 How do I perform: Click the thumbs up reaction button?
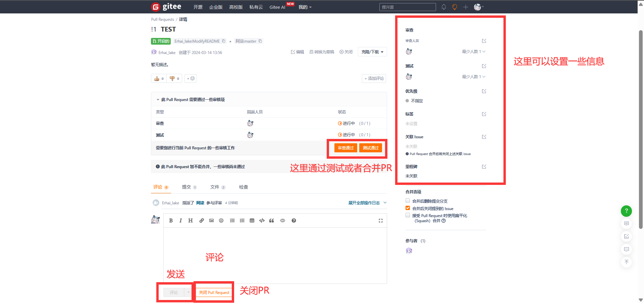tap(159, 79)
